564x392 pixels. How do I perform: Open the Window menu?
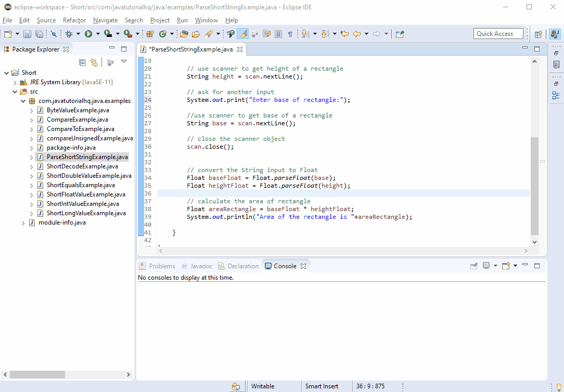(x=207, y=20)
